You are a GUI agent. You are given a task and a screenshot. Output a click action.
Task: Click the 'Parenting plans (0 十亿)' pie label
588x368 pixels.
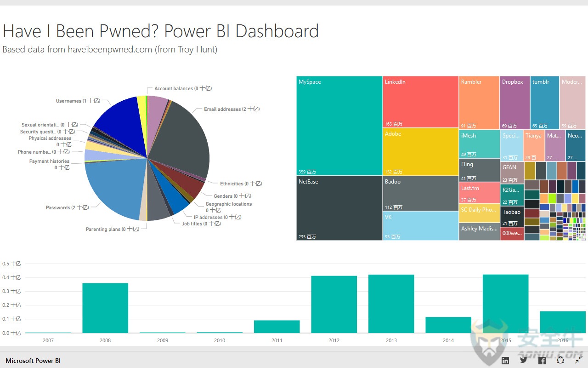112,229
